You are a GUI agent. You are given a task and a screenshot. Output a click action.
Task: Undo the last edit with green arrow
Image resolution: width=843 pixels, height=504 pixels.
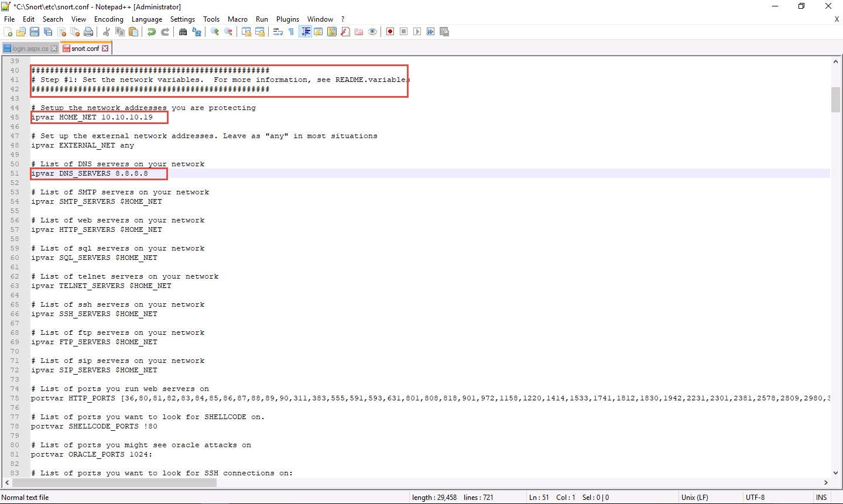click(x=152, y=32)
